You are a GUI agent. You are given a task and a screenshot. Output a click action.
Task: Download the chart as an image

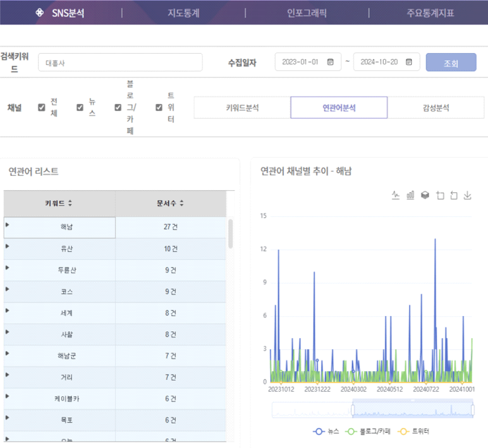click(467, 195)
